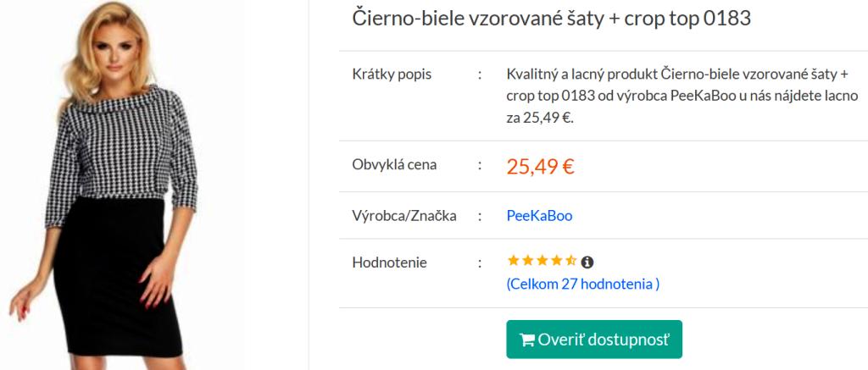This screenshot has width=868, height=370.
Task: Click the short description paragraph text
Action: 682,96
